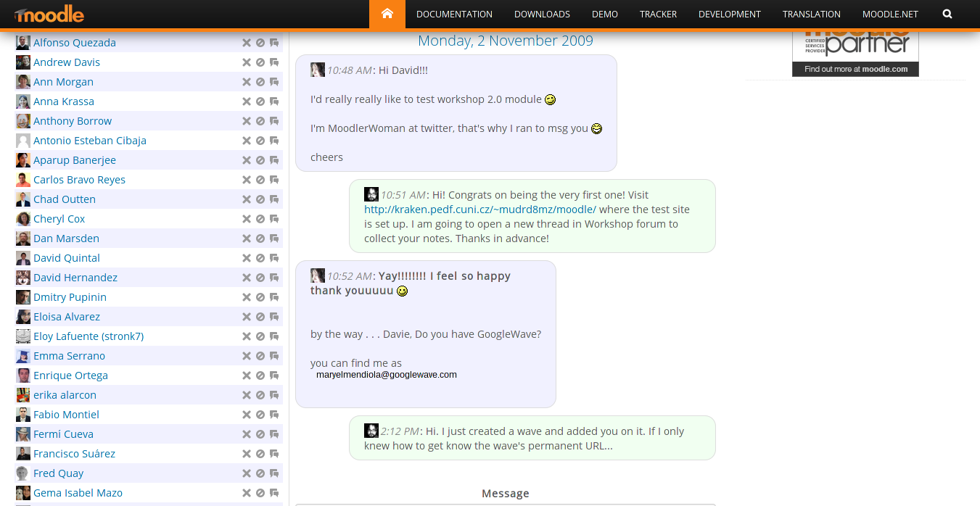The image size is (980, 506).
Task: Block contact Carlos Bravo Reyes
Action: click(x=260, y=180)
